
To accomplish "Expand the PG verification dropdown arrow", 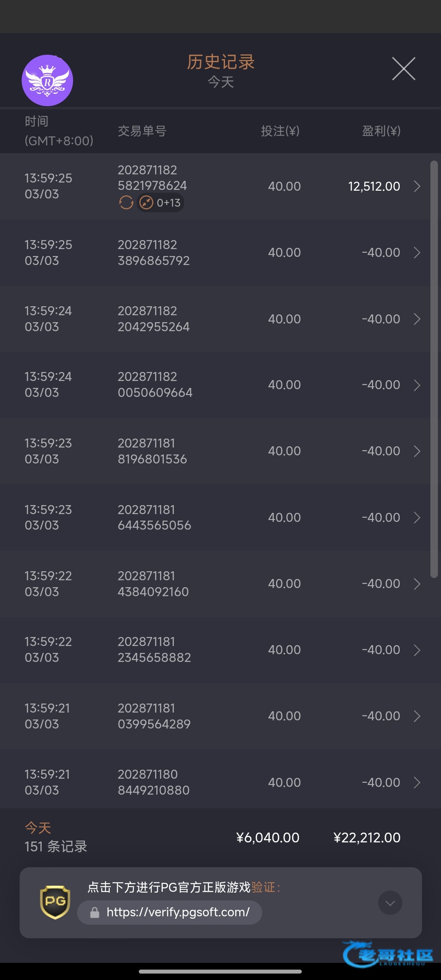I will (x=390, y=903).
